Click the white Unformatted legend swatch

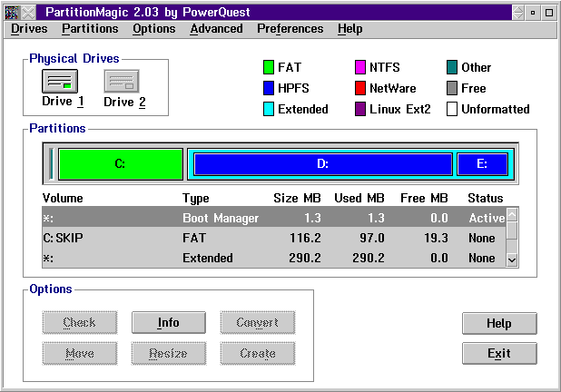click(452, 109)
